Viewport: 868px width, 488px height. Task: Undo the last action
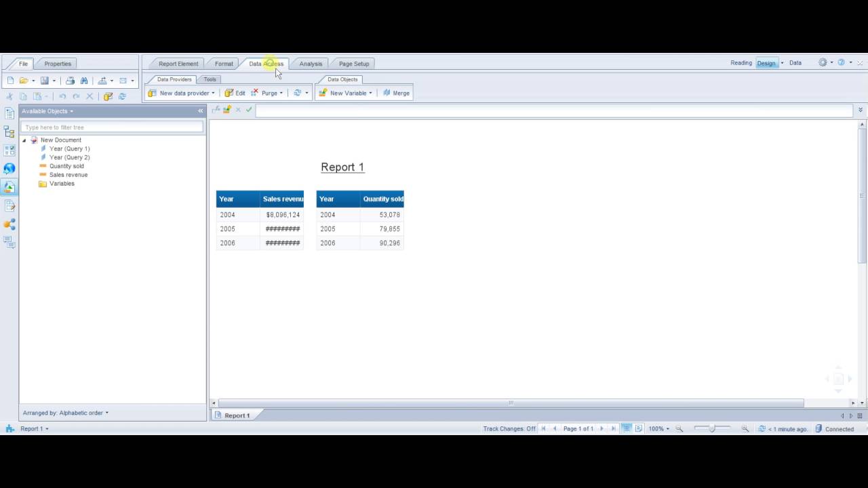pos(62,96)
